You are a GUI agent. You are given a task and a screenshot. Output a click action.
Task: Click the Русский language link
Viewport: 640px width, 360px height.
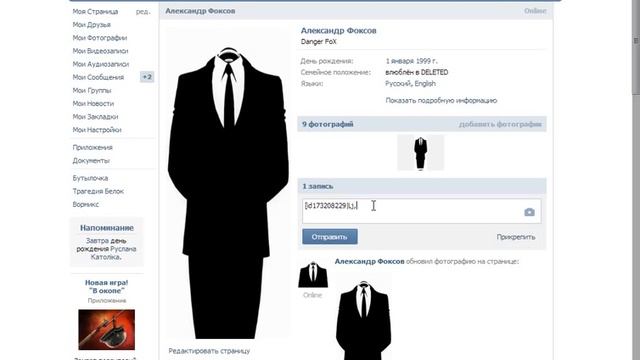398,84
